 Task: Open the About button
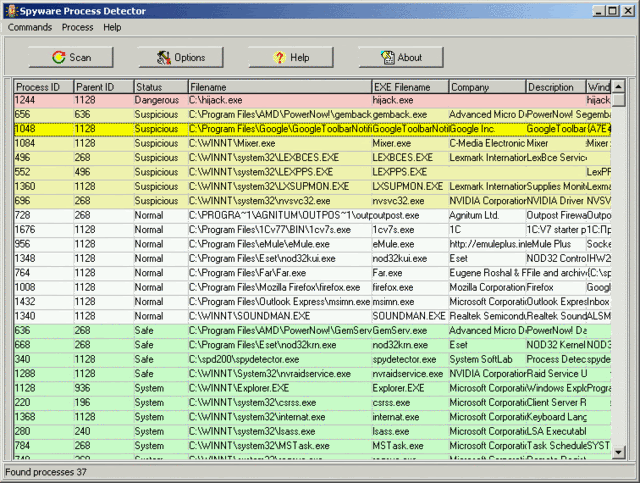[401, 57]
